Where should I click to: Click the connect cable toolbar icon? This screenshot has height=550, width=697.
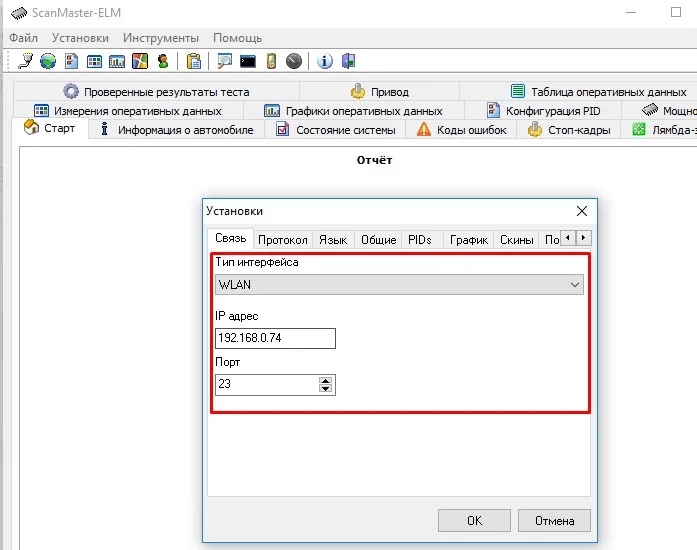pos(25,61)
